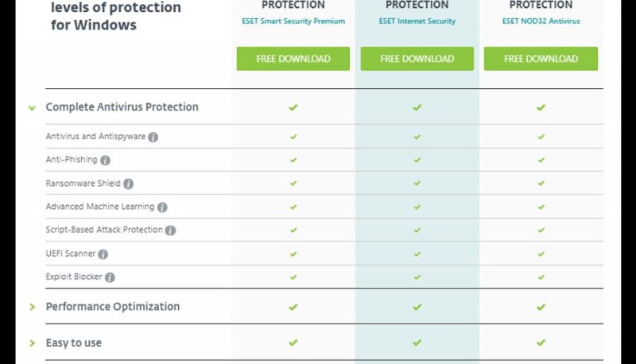Screen dimensions: 636x364
Task: Open info icon beside Antivirus and Antispyware
Action: tap(153, 137)
